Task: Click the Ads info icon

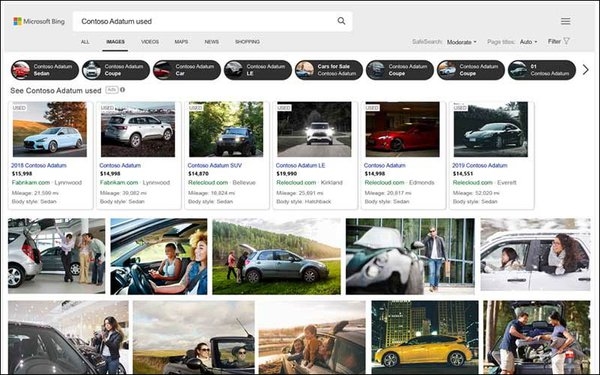Action: pos(122,90)
